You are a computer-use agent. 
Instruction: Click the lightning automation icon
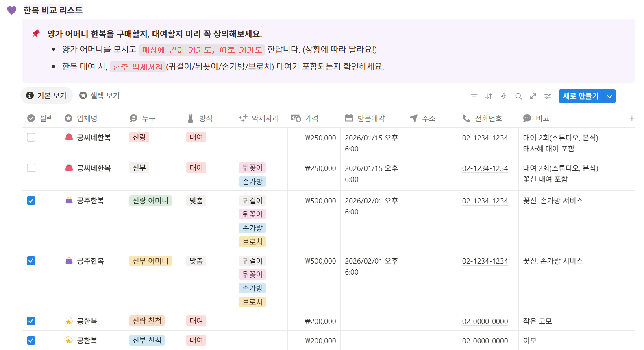503,96
